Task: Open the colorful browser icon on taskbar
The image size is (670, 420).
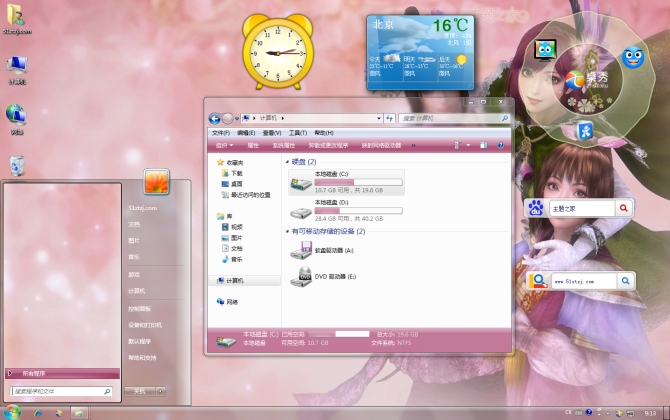Action: coord(59,413)
